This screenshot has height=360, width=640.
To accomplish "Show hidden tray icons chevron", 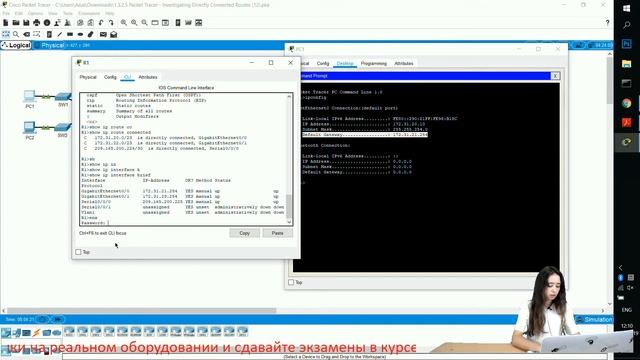I will tap(620, 268).
